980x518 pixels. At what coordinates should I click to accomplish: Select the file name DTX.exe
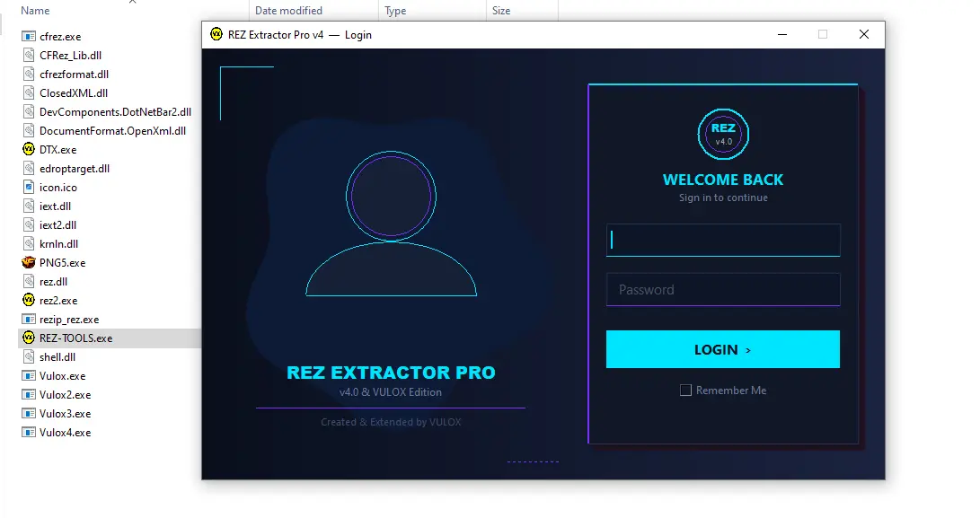(58, 150)
